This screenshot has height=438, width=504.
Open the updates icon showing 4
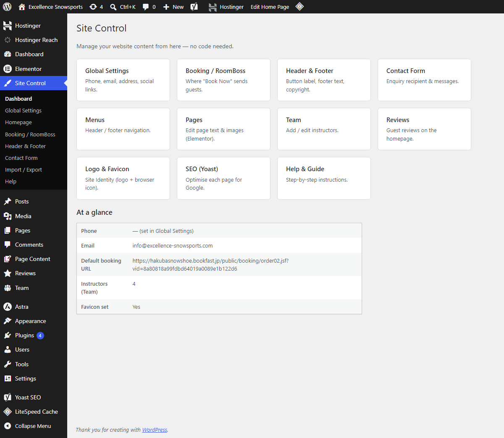93,7
